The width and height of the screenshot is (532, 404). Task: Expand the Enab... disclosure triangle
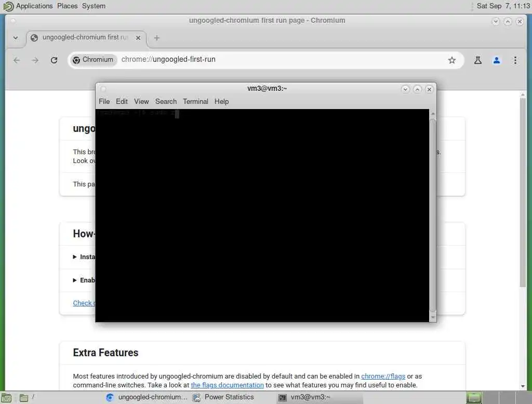click(75, 280)
